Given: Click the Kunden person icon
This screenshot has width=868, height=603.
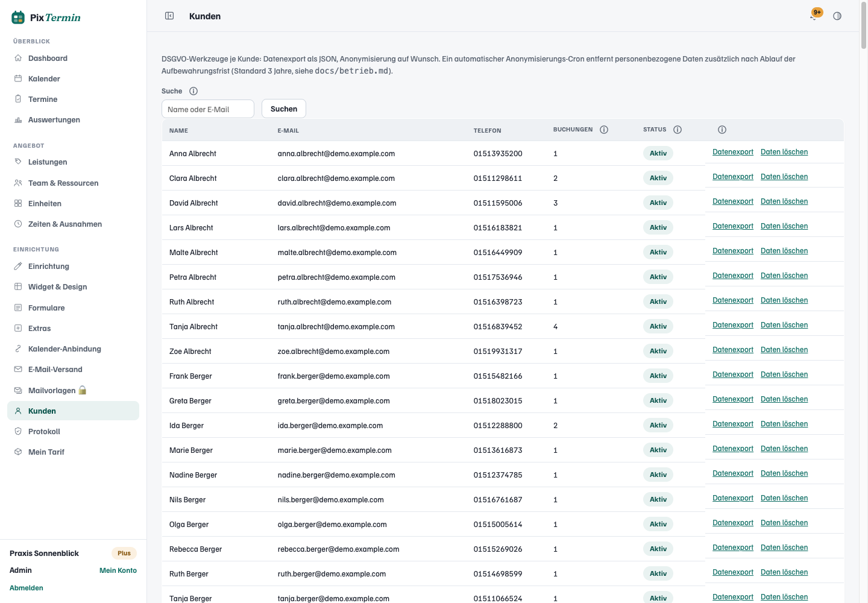Looking at the screenshot, I should [x=18, y=411].
